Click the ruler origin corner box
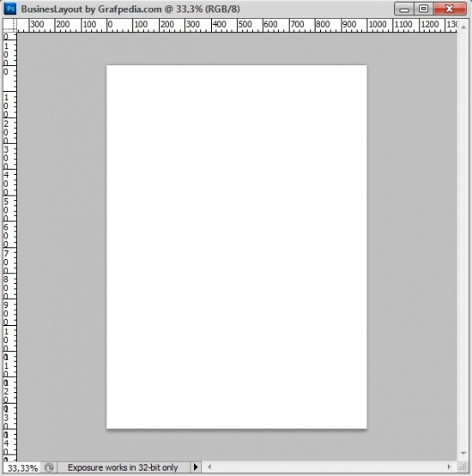Screen dimensions: 472x476 (x=10, y=25)
